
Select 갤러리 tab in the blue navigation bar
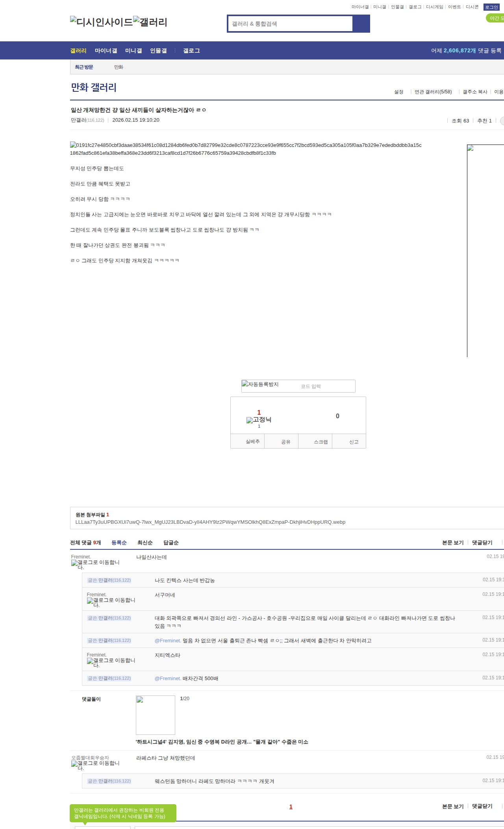point(78,50)
